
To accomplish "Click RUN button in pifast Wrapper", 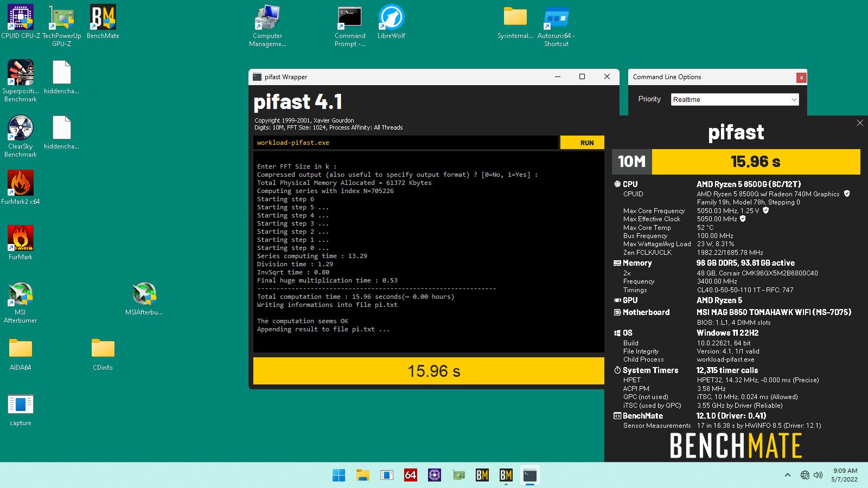I will [582, 143].
